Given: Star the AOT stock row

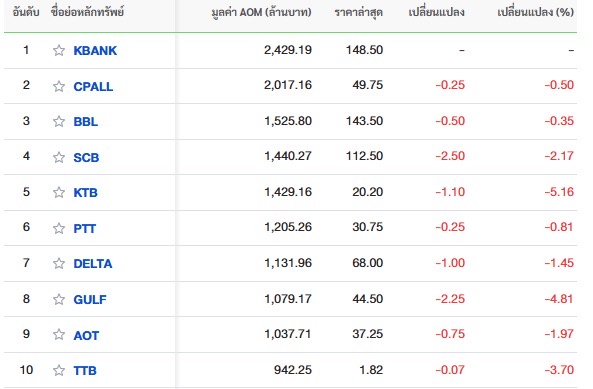Looking at the screenshot, I should [x=59, y=335].
